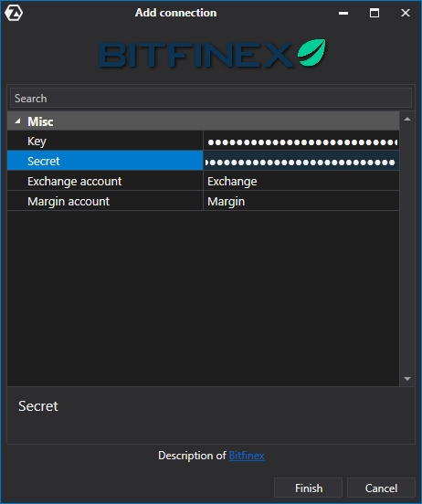The height and width of the screenshot is (504, 422).
Task: Collapse the Misc category triangle
Action: [x=17, y=121]
